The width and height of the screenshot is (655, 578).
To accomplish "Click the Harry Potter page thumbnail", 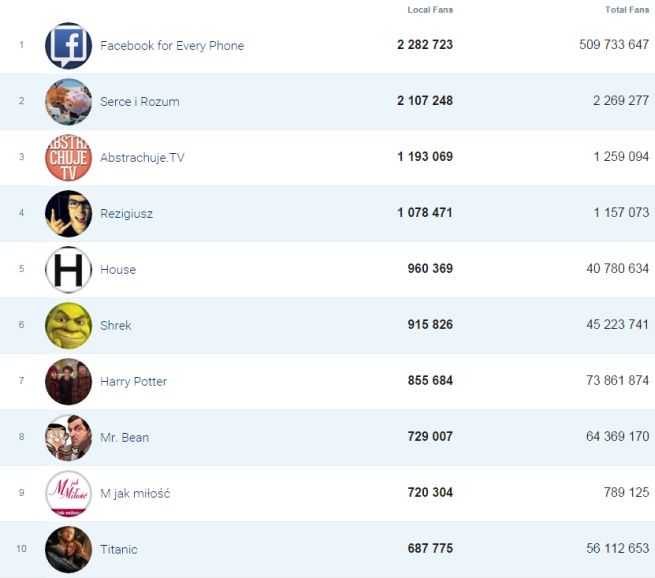I will pos(68,382).
